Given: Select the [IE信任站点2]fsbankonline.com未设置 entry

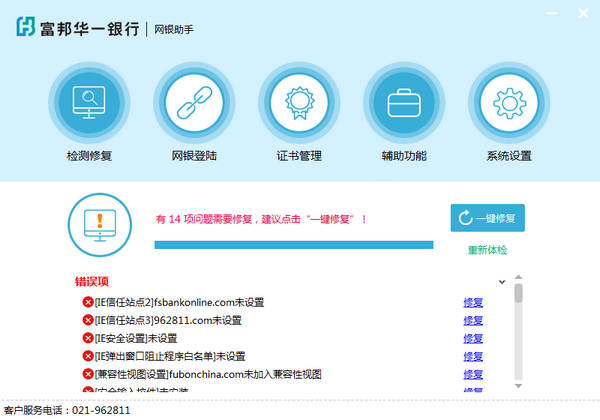Looking at the screenshot, I should [x=179, y=302].
